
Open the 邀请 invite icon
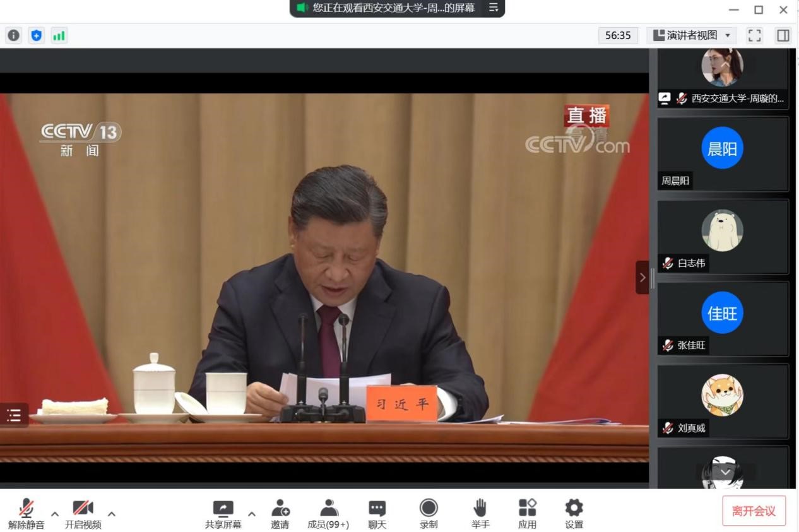(x=280, y=514)
